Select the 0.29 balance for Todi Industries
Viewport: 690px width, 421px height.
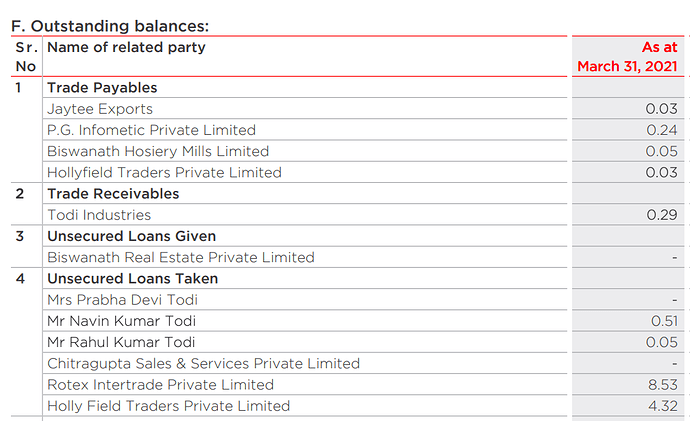tap(661, 215)
